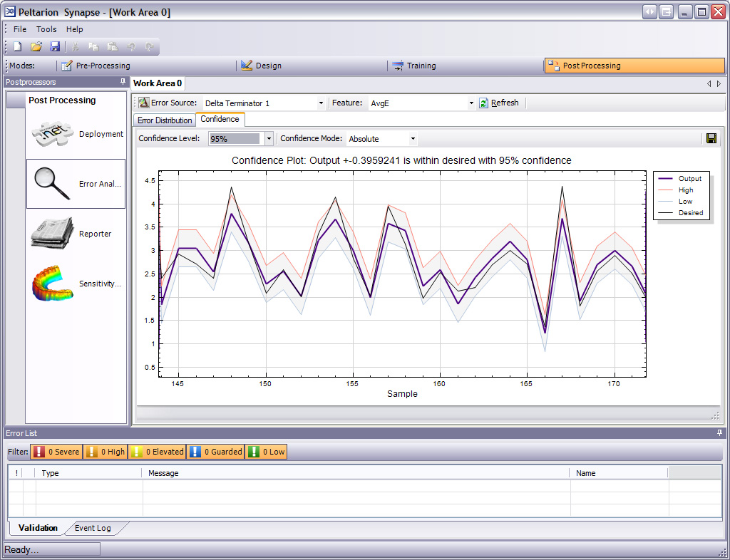This screenshot has height=560, width=730.
Task: Click the Output legend color line
Action: point(665,179)
